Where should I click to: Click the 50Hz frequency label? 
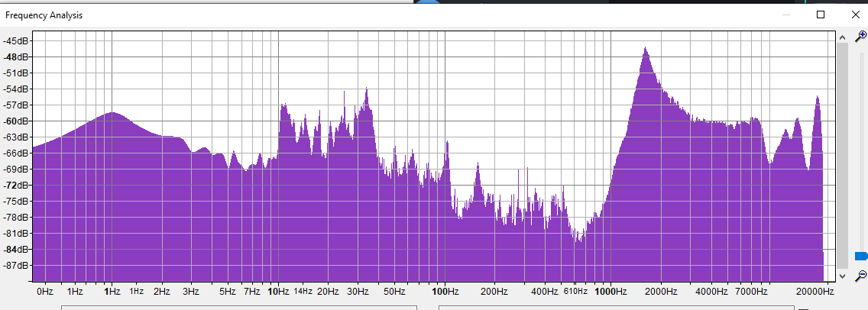tap(394, 291)
